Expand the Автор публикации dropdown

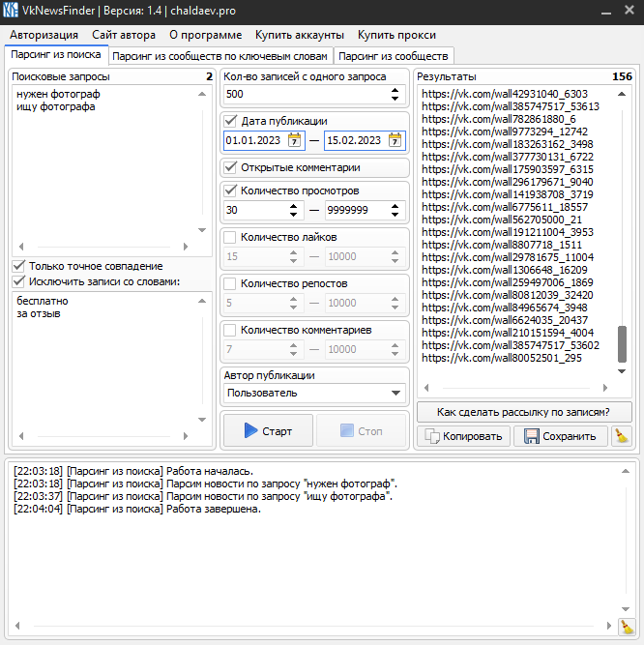(x=395, y=393)
